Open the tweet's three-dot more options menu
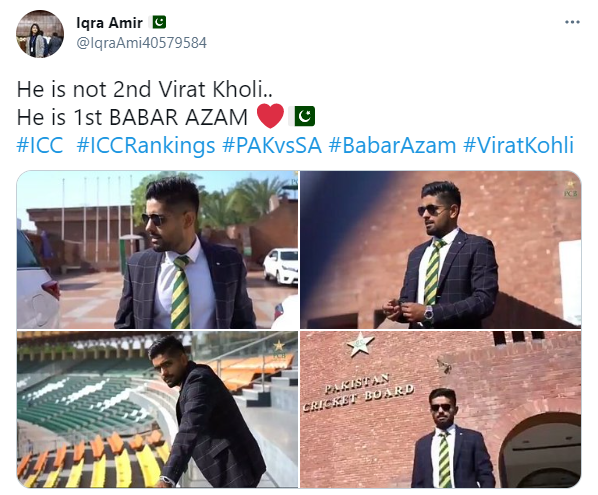 click(572, 22)
